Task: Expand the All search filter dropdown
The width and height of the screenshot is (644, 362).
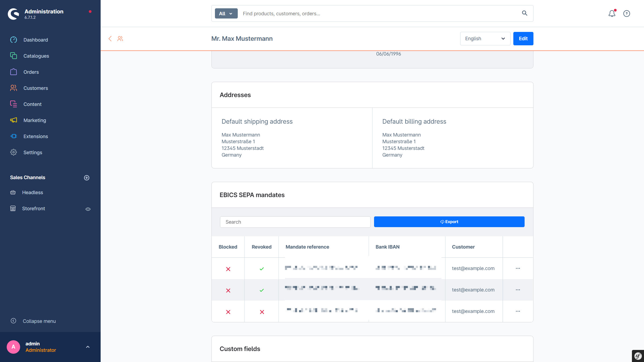Action: pos(226,13)
